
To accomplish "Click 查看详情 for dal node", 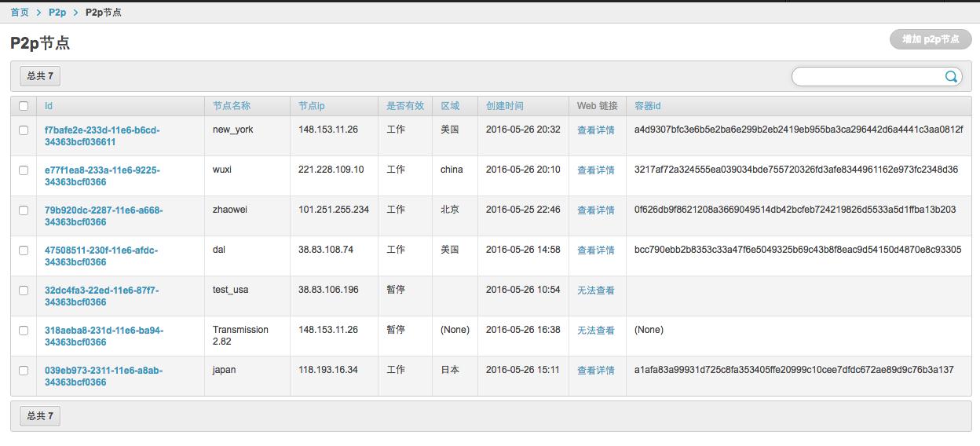I will coord(596,250).
